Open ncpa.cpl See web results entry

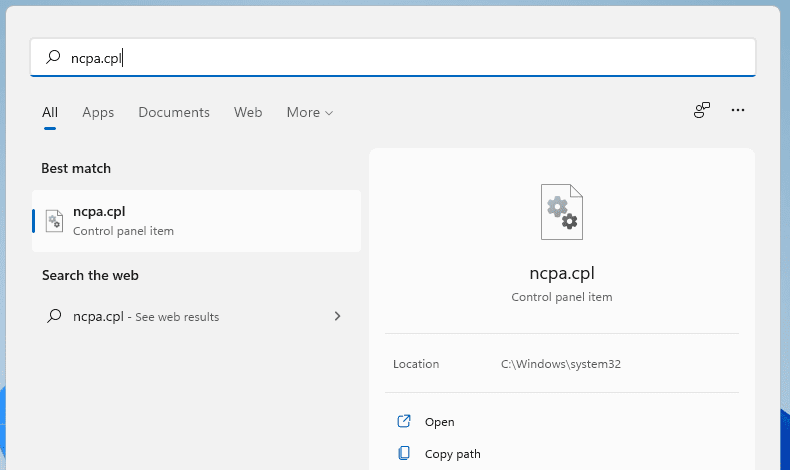[x=196, y=316]
